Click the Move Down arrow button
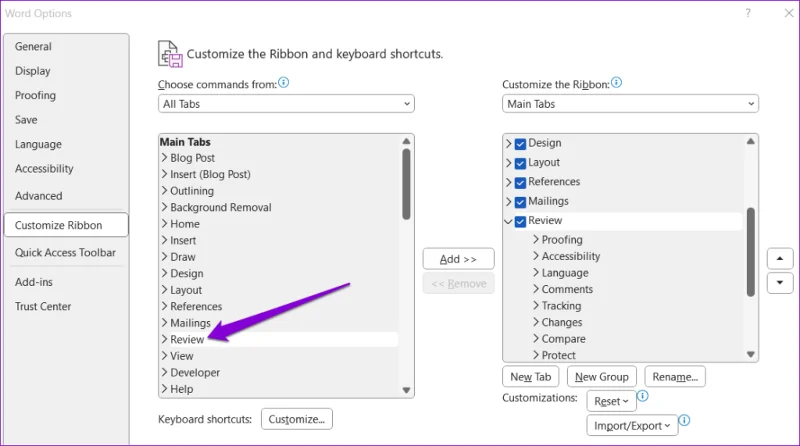The width and height of the screenshot is (800, 446). [x=780, y=283]
